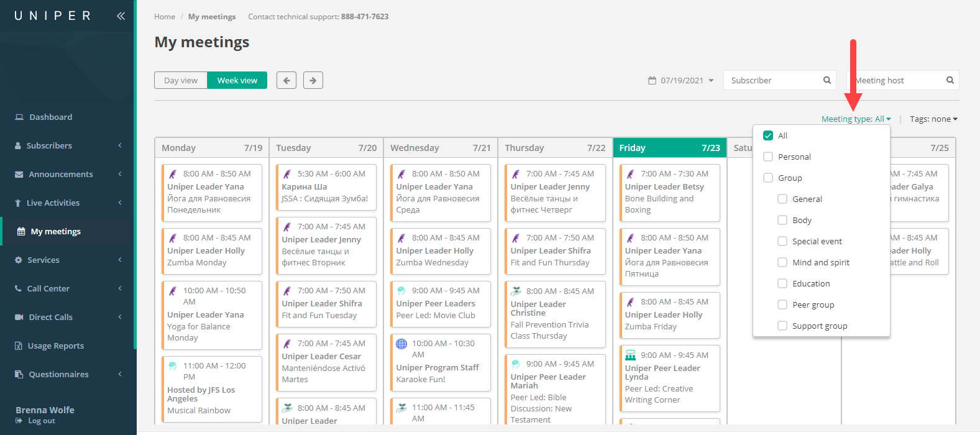Open the Tags: none dropdown
Screen dimensions: 980x435
coord(933,119)
